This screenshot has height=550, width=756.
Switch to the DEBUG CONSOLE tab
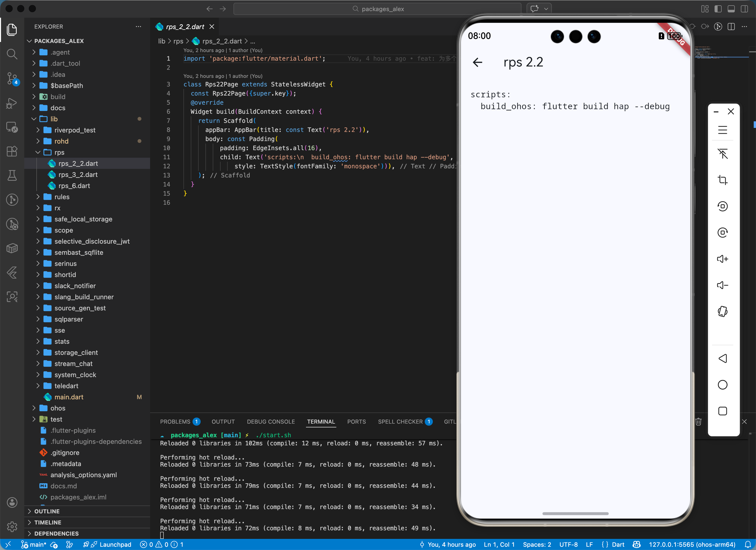271,422
